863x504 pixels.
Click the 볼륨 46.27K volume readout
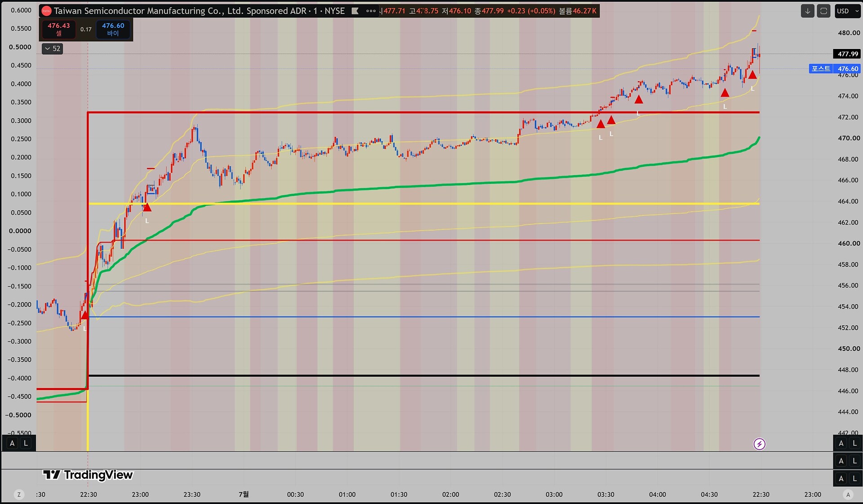pyautogui.click(x=578, y=11)
